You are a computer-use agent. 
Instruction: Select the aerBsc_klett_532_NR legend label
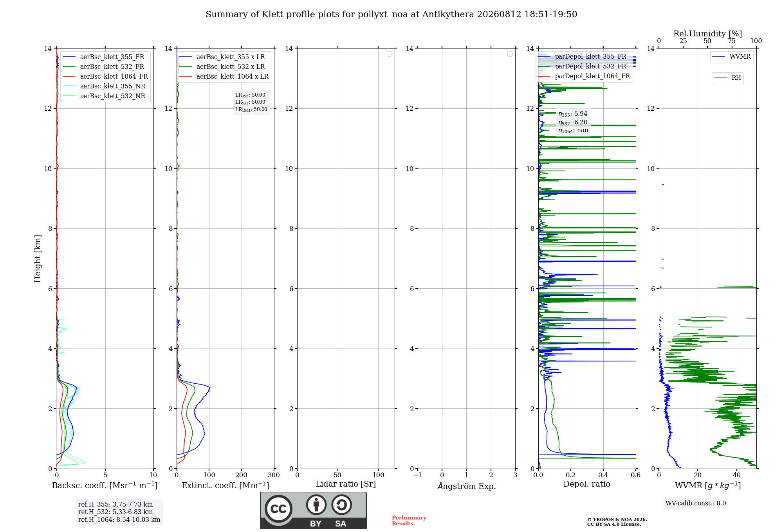(x=113, y=96)
